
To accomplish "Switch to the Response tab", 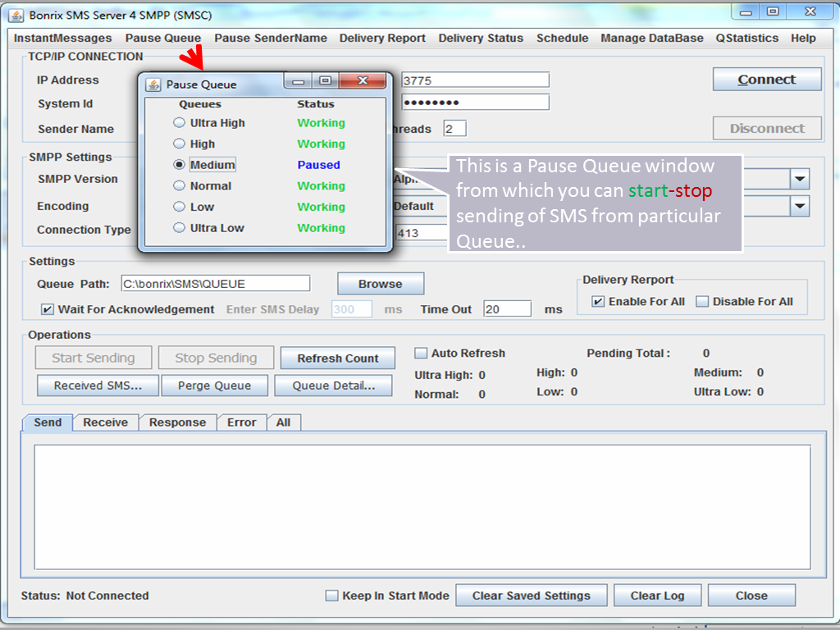I will tap(177, 422).
